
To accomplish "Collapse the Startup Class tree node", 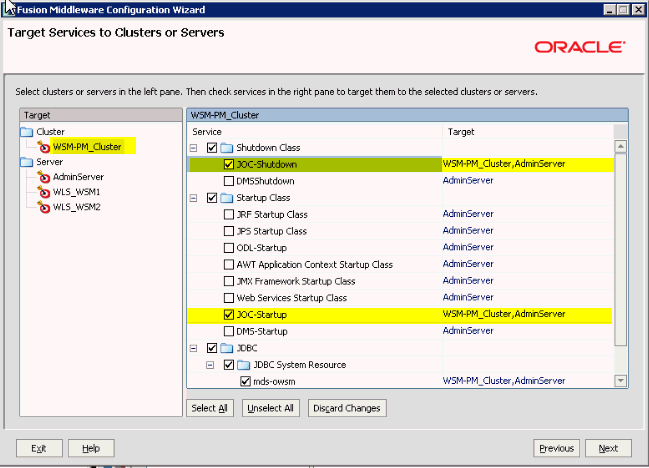I will 193,198.
